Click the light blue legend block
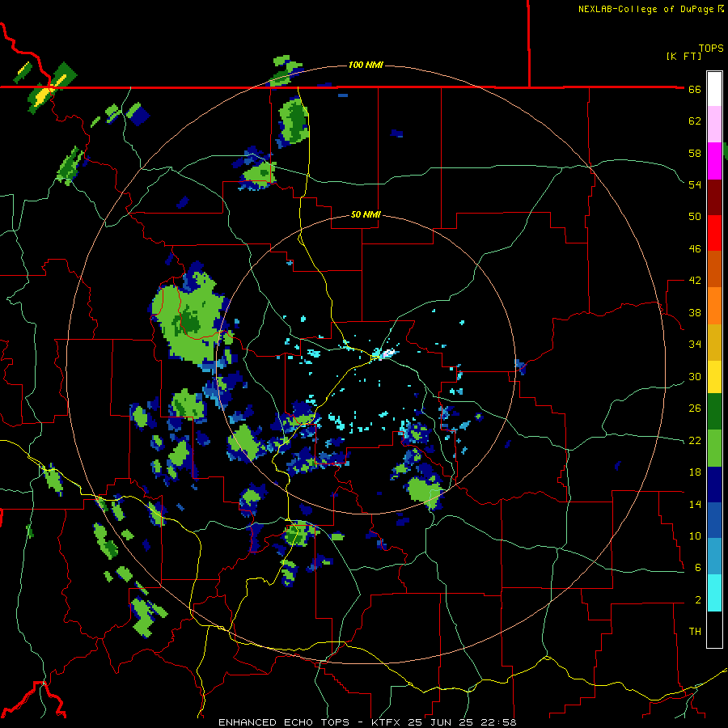The image size is (728, 728). [x=714, y=557]
